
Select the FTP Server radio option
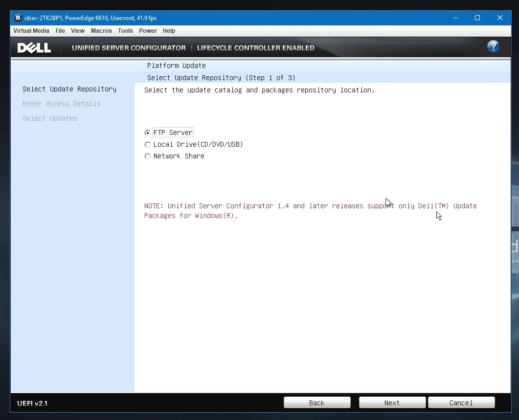click(148, 133)
